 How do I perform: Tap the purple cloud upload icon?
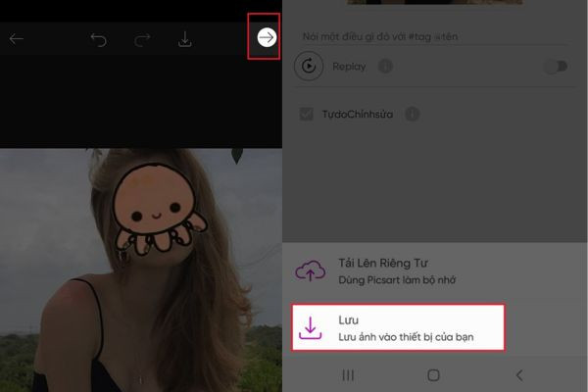pos(310,270)
